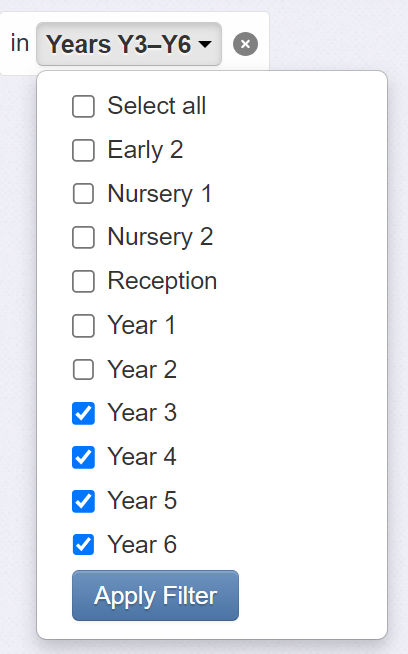
Task: Untick the Year 4 checkbox
Action: (83, 457)
